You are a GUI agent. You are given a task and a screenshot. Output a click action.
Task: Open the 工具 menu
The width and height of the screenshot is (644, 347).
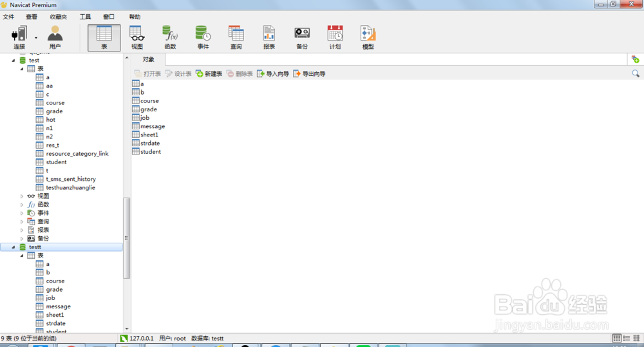point(85,17)
